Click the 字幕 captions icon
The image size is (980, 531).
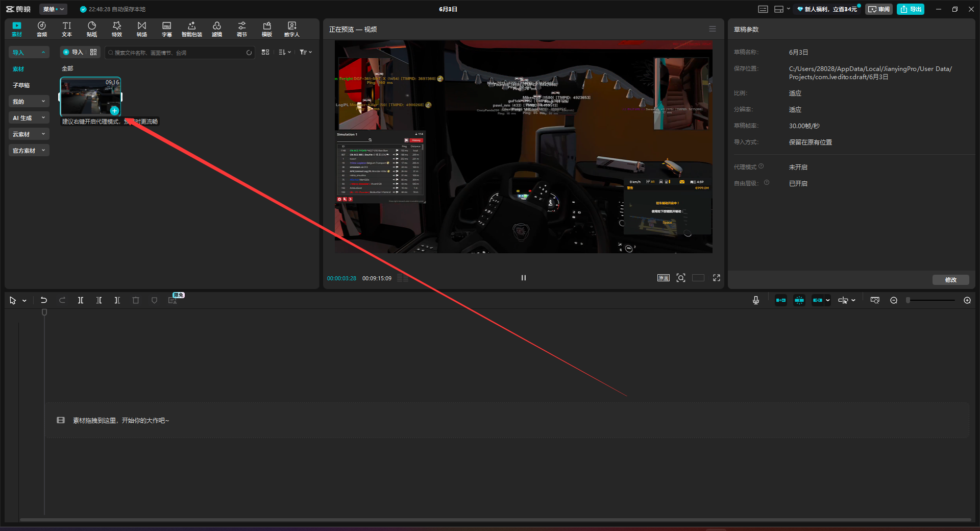point(167,29)
